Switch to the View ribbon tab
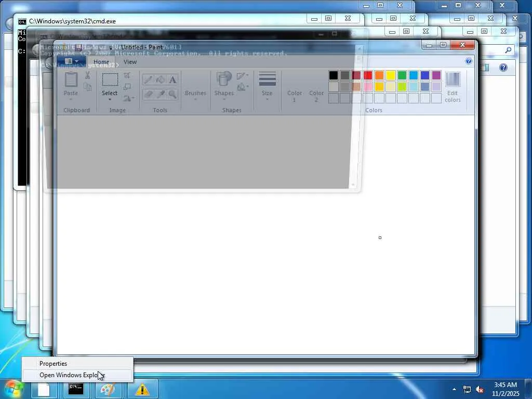Screen dimensions: 532x399 130,62
